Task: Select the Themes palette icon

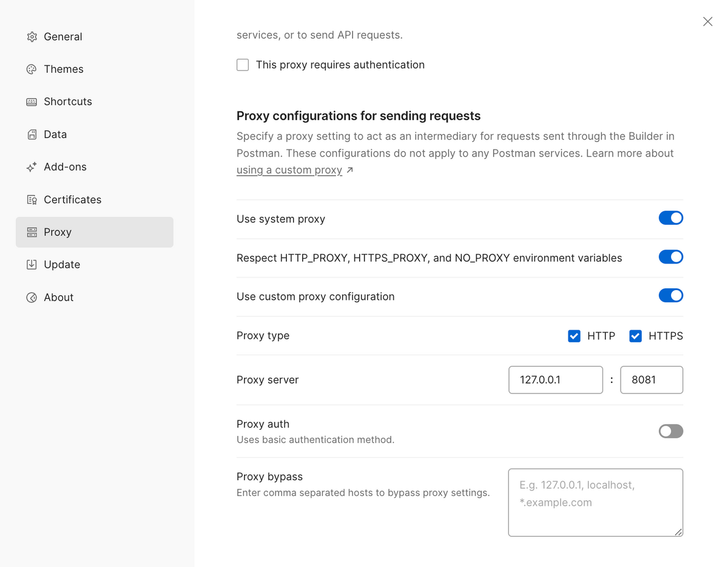Action: tap(32, 69)
